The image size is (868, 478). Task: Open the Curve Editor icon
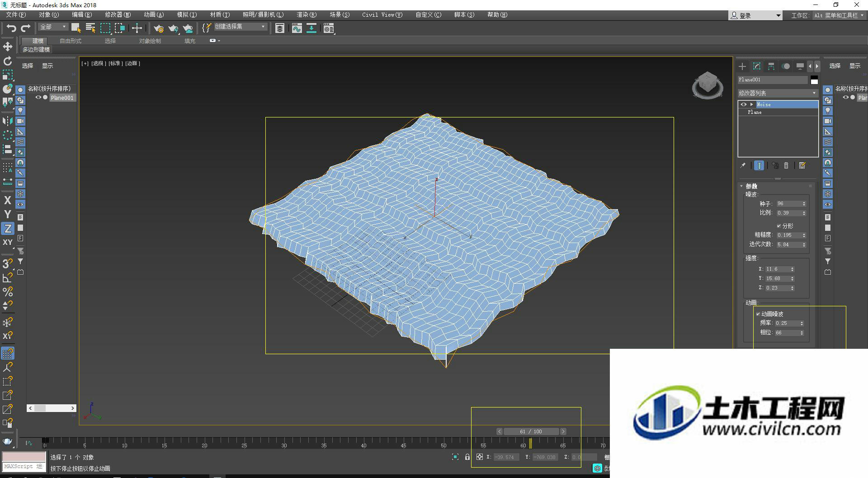click(297, 28)
